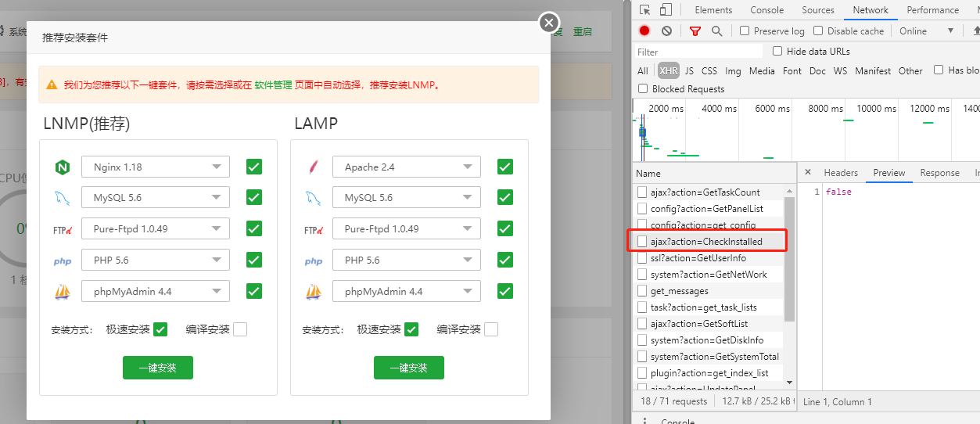Stop recording network log red button
980x424 pixels.
point(644,31)
